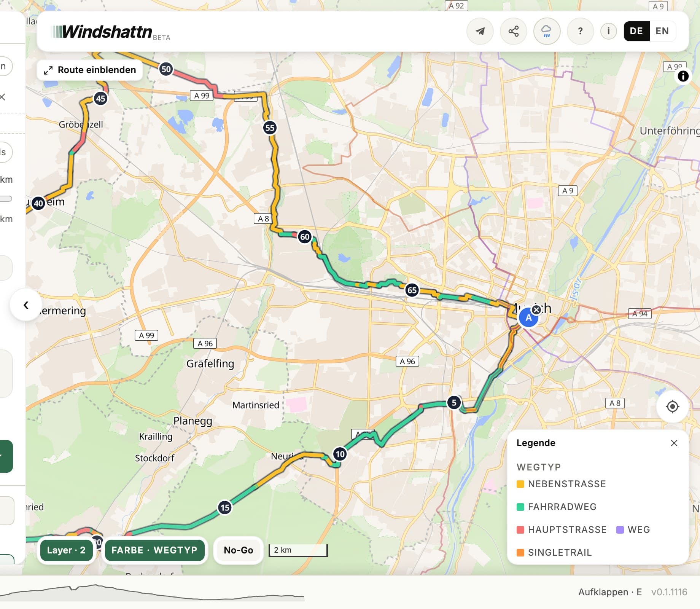Close the Legende panel
Image resolution: width=700 pixels, height=609 pixels.
674,443
